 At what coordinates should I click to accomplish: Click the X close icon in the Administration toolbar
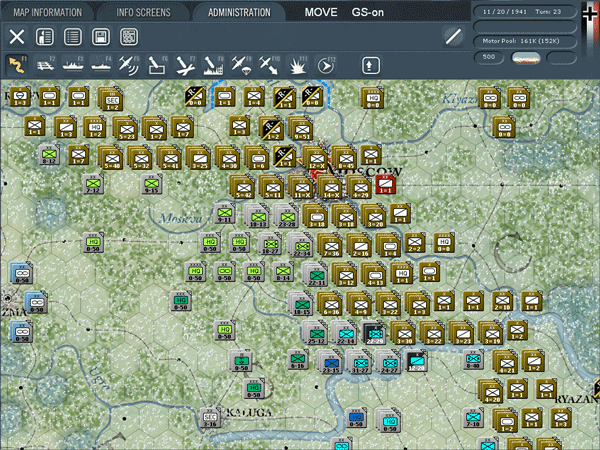coord(16,37)
